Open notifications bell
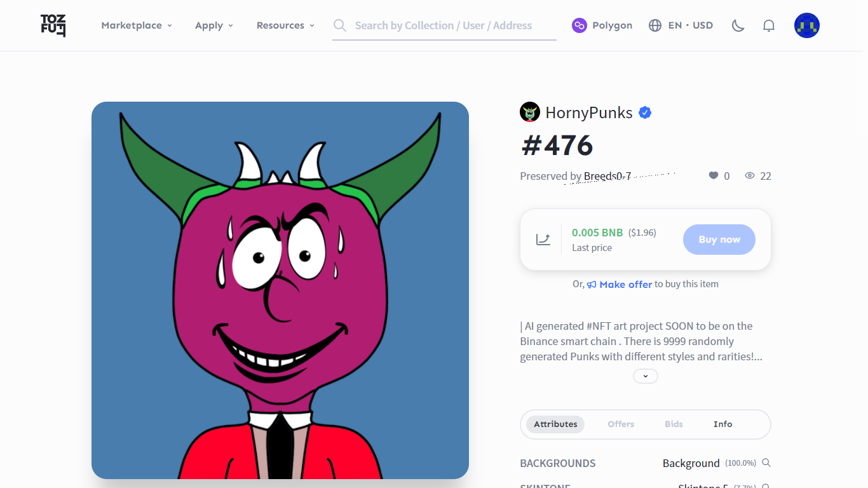The image size is (868, 488). (x=769, y=25)
